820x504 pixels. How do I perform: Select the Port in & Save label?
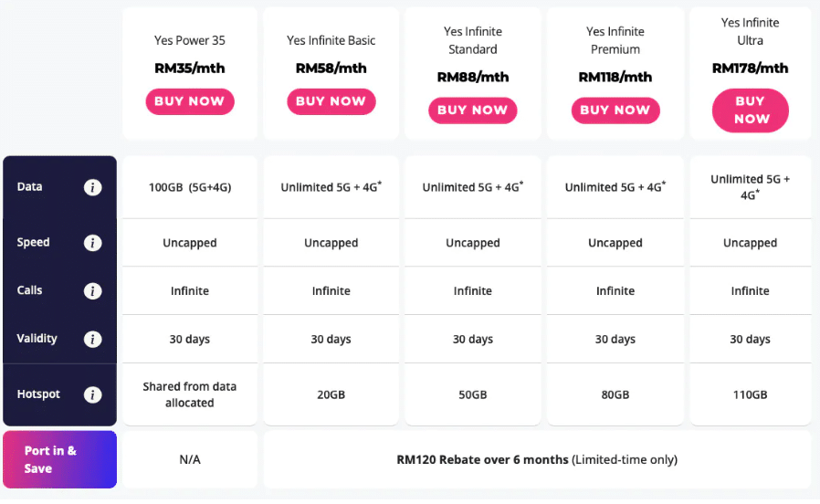[x=50, y=459]
